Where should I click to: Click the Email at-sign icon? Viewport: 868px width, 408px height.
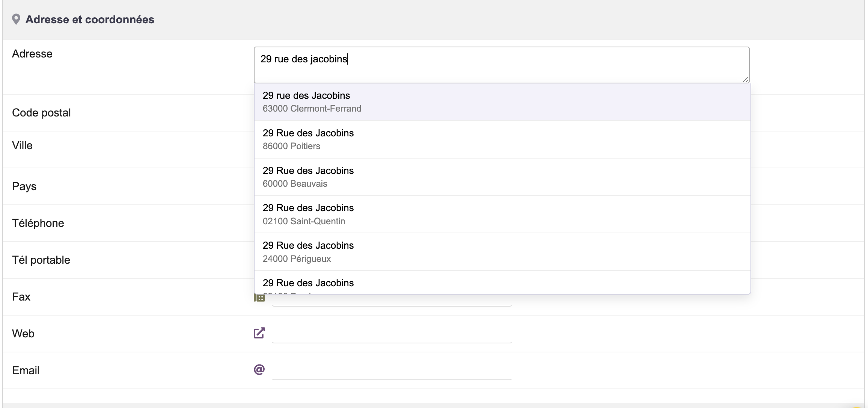[x=259, y=370]
